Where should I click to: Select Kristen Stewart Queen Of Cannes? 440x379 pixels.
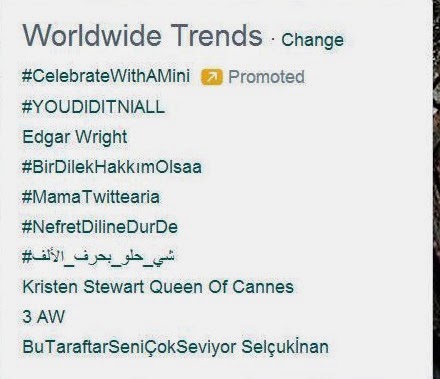point(158,287)
